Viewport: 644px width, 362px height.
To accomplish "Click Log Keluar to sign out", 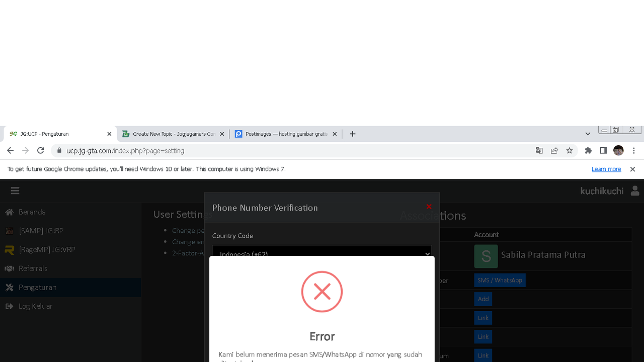I will (x=70, y=306).
